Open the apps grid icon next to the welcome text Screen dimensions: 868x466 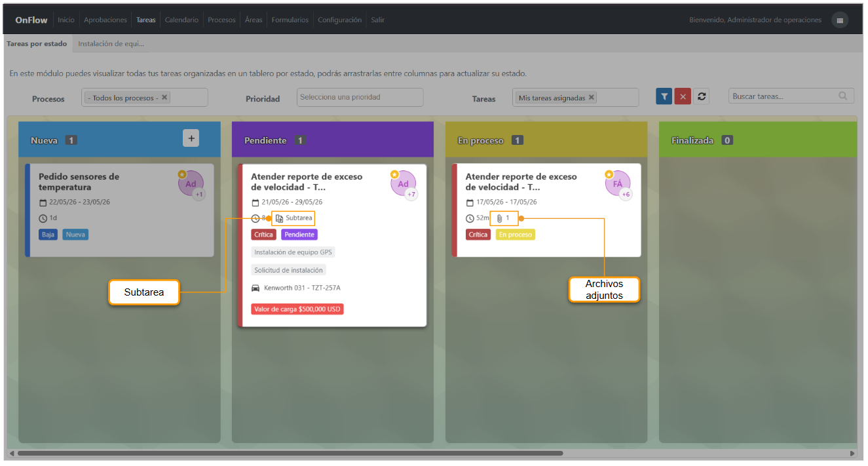click(840, 20)
